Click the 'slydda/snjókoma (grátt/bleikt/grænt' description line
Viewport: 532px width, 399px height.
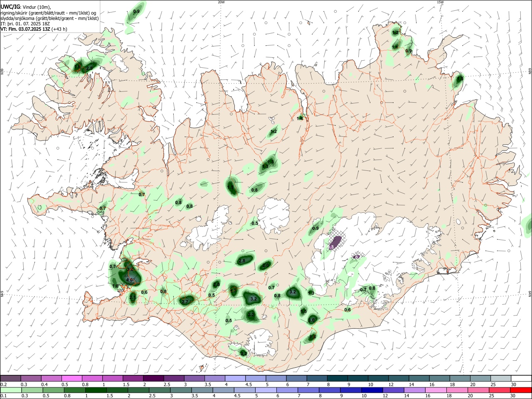tap(49, 18)
